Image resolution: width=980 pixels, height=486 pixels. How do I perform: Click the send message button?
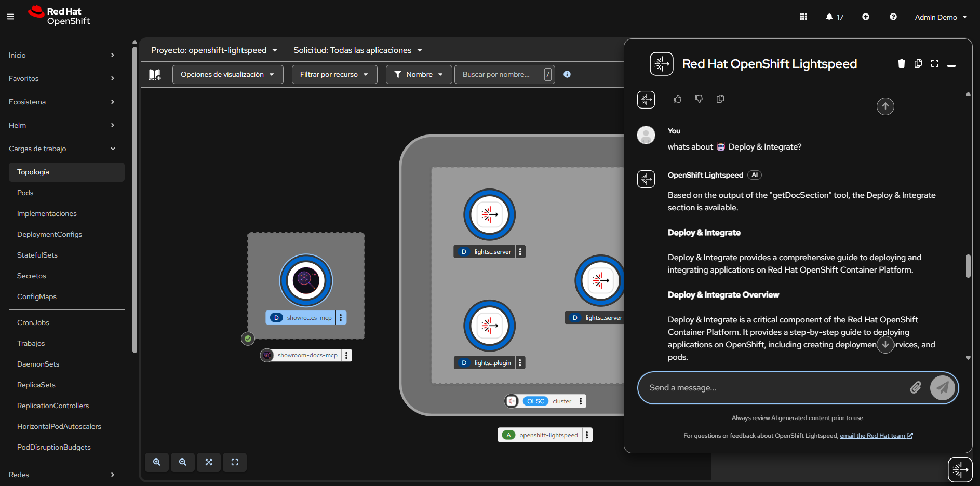tap(942, 387)
